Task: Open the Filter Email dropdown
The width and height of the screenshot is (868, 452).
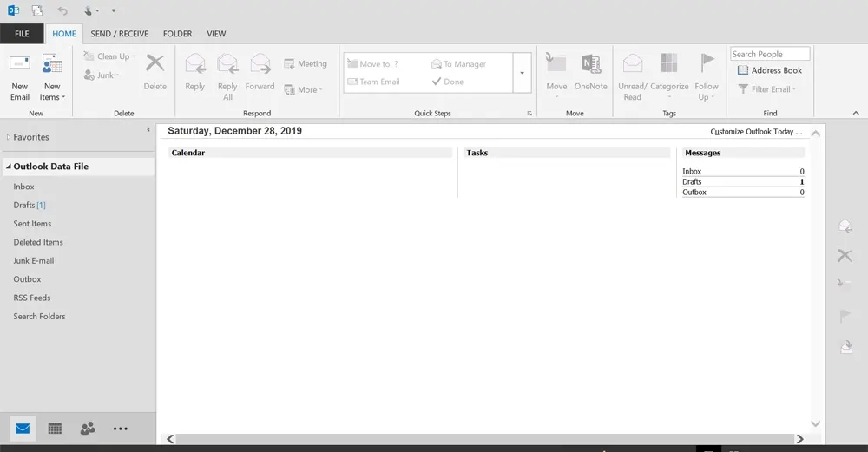Action: coord(767,89)
